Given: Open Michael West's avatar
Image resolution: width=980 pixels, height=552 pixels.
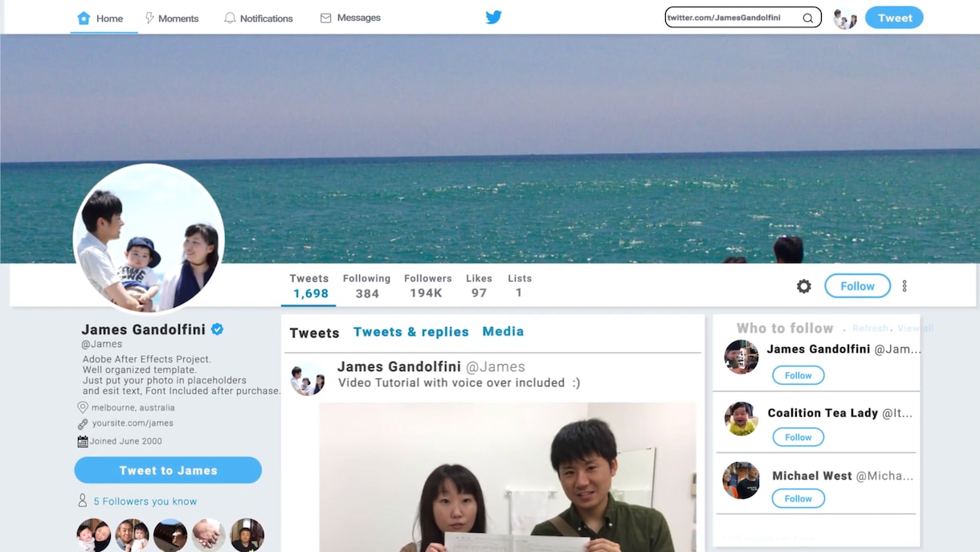Looking at the screenshot, I should 741,480.
